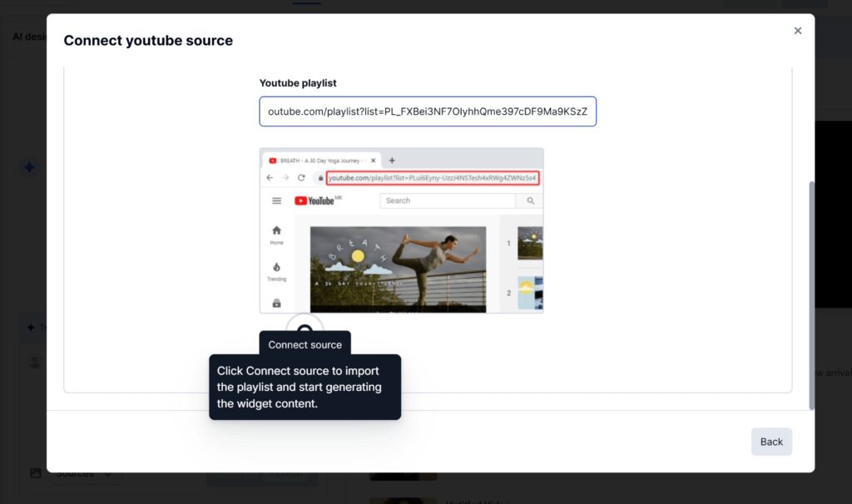The height and width of the screenshot is (504, 852).
Task: Click the image icon beside Sources
Action: 34,472
